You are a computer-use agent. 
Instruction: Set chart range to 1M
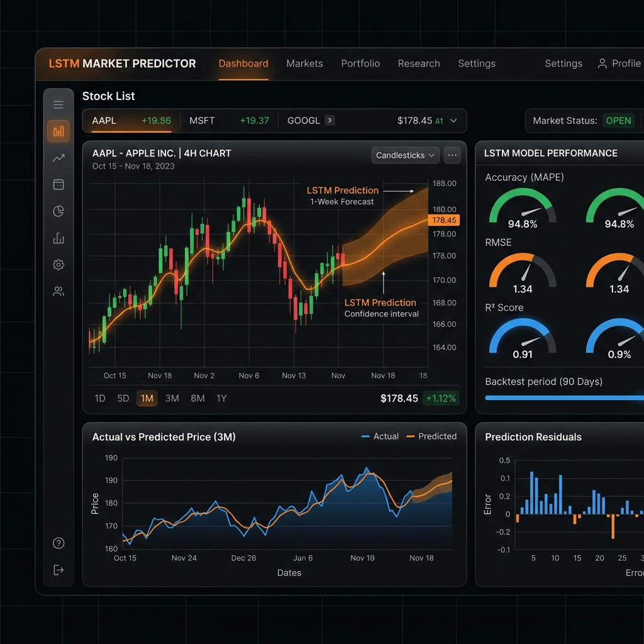(147, 398)
